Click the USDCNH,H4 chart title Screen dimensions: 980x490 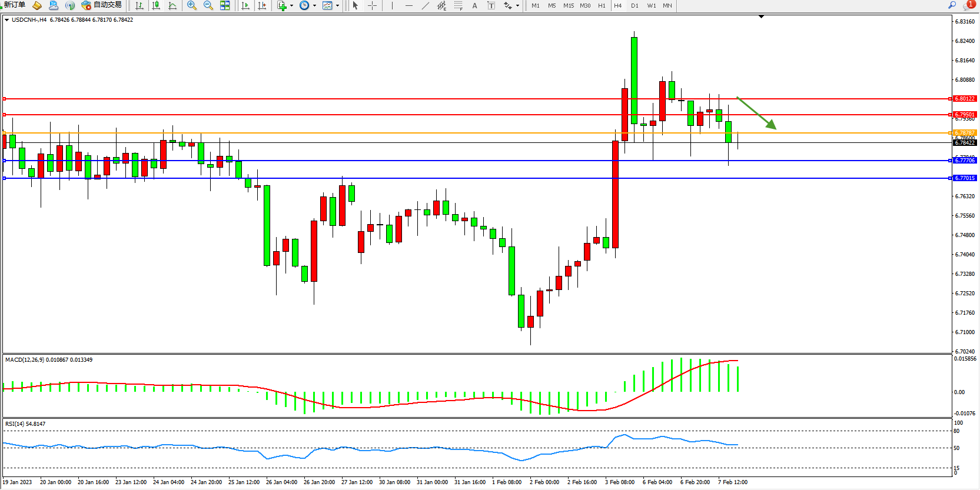(29, 19)
